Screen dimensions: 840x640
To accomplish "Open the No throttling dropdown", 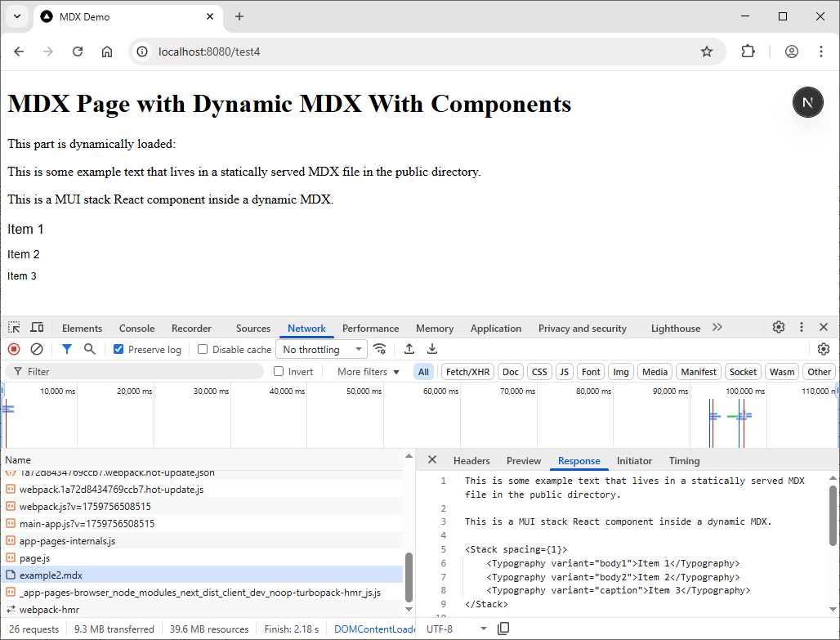I will point(322,350).
